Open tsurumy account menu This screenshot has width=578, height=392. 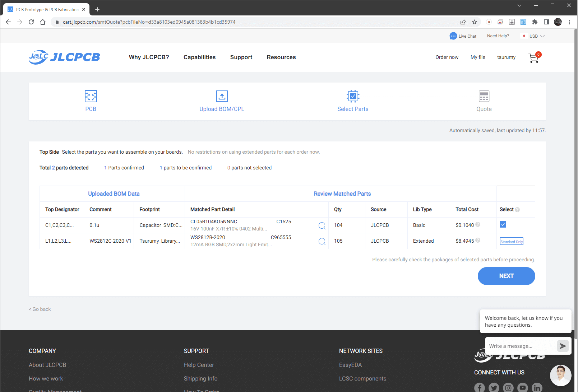[x=506, y=57]
